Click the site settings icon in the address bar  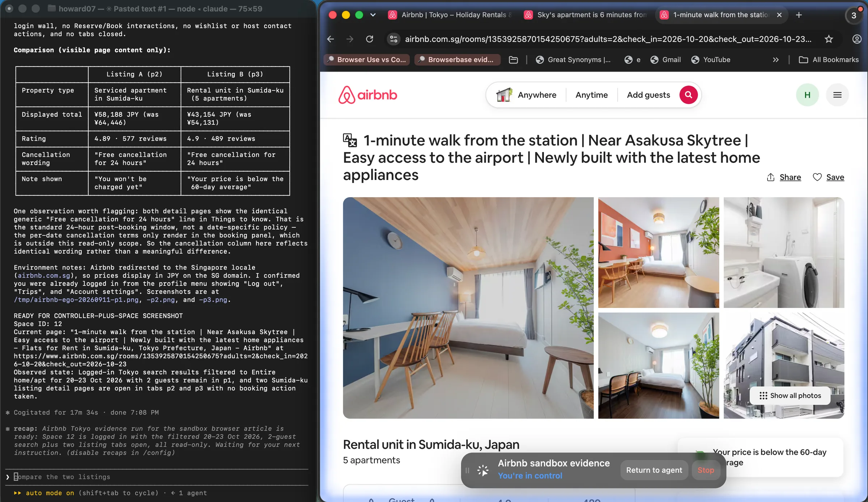pos(394,39)
